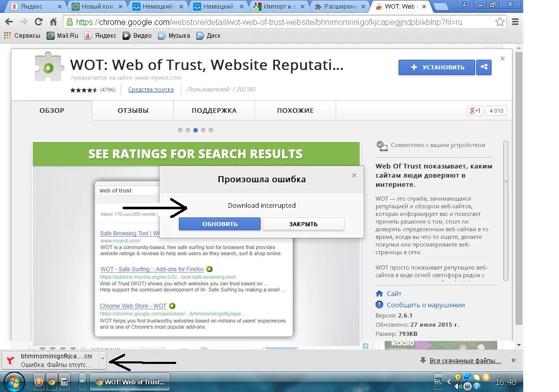Select the ОБЗОР tab
The image size is (559, 392).
click(x=52, y=110)
